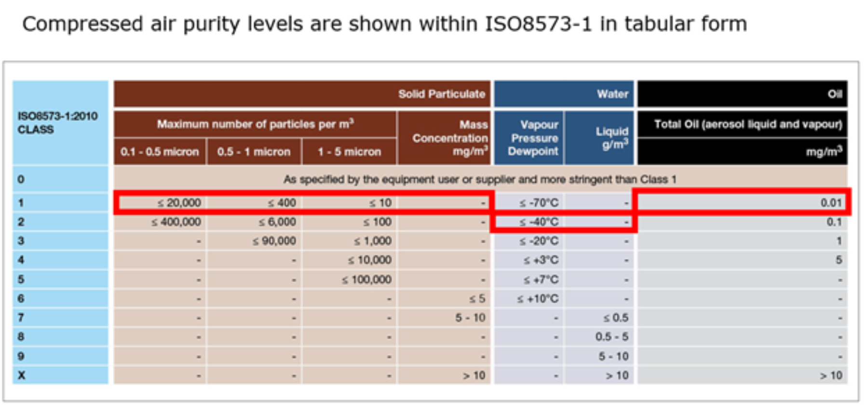Click the 'Liquid g/m³' header

click(599, 138)
